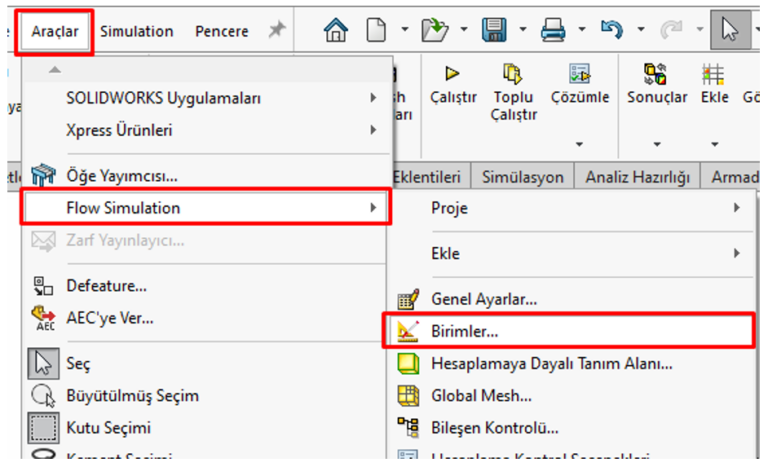The image size is (768, 467).
Task: Click the Çalıştır run icon
Action: pos(451,73)
